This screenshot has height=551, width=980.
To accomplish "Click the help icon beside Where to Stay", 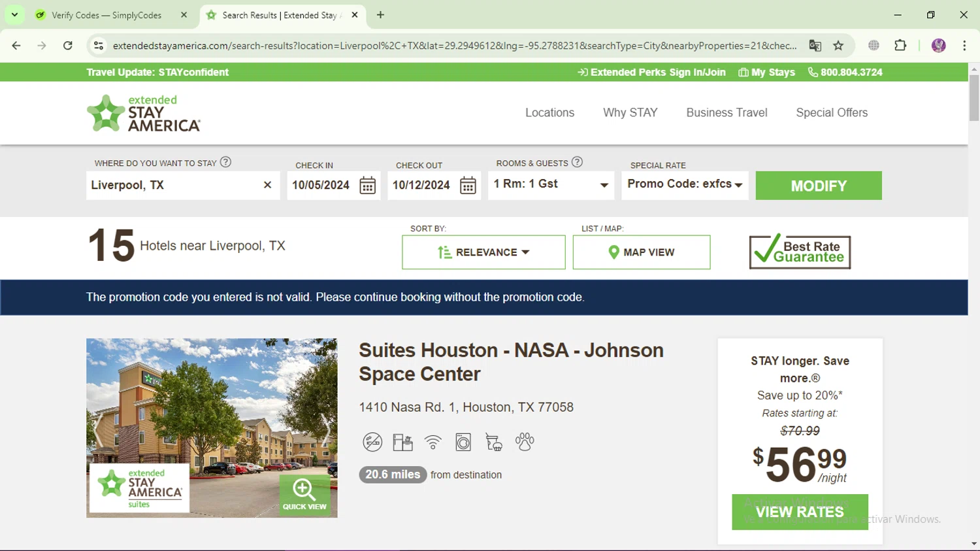I will point(225,162).
